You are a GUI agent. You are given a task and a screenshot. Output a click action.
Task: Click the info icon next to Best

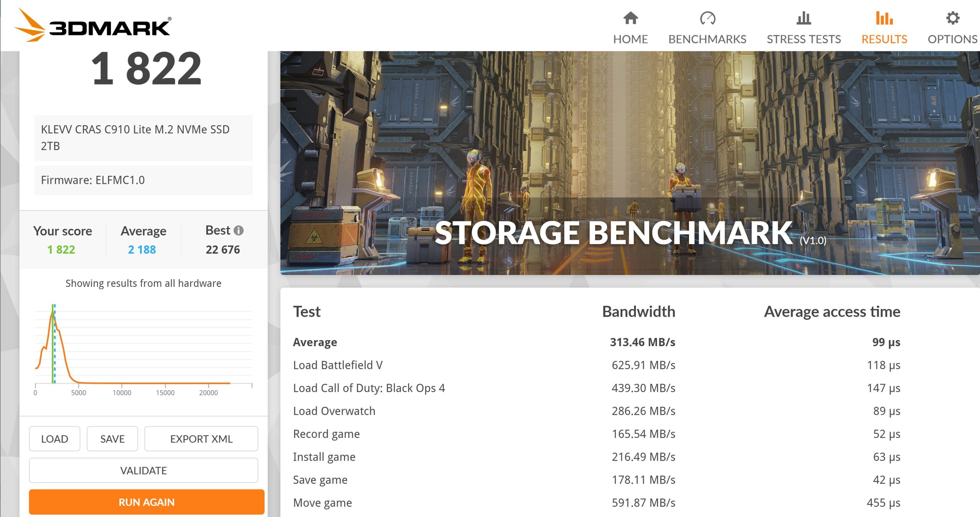[238, 231]
